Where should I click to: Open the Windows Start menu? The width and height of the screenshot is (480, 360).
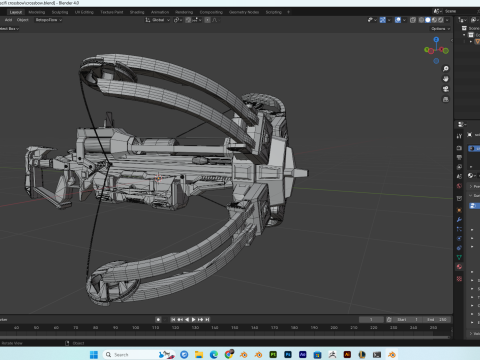click(94, 355)
